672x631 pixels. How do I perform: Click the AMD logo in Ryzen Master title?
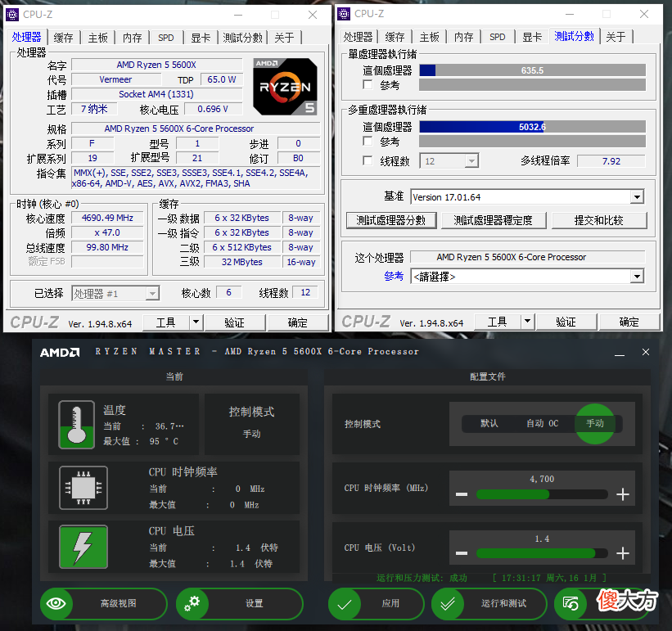(60, 352)
